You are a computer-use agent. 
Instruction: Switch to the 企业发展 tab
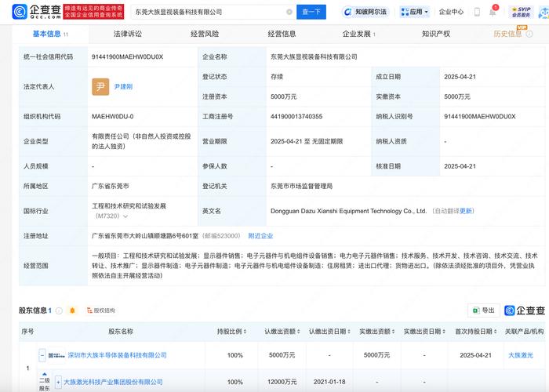point(359,34)
